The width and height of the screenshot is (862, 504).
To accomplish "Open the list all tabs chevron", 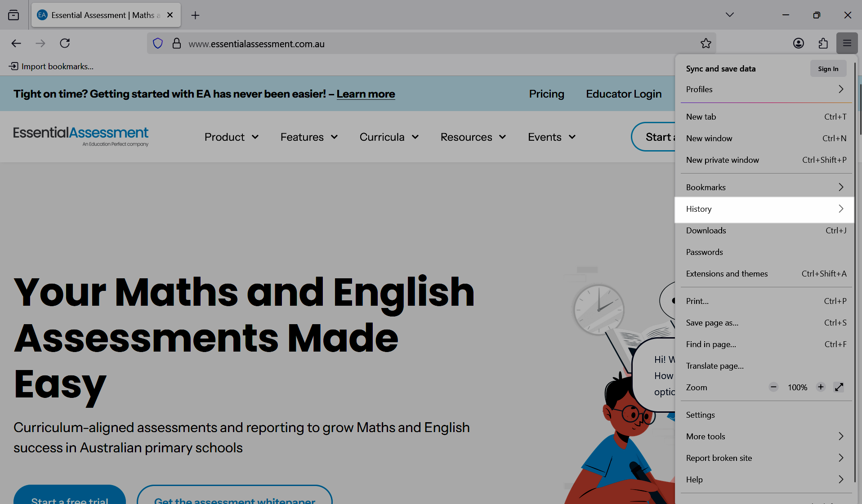I will coord(730,15).
